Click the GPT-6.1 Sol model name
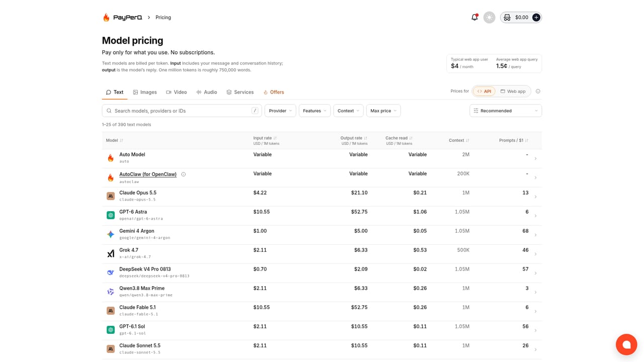Viewport: 644px width, 362px height. [132, 326]
